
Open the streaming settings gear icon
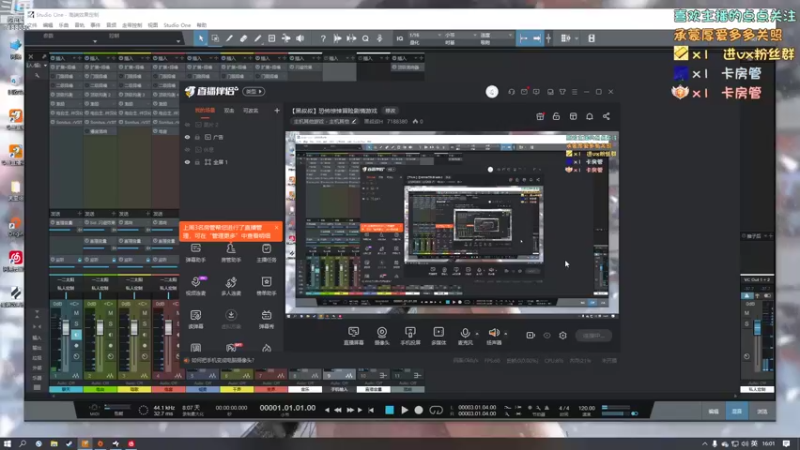coord(563,335)
